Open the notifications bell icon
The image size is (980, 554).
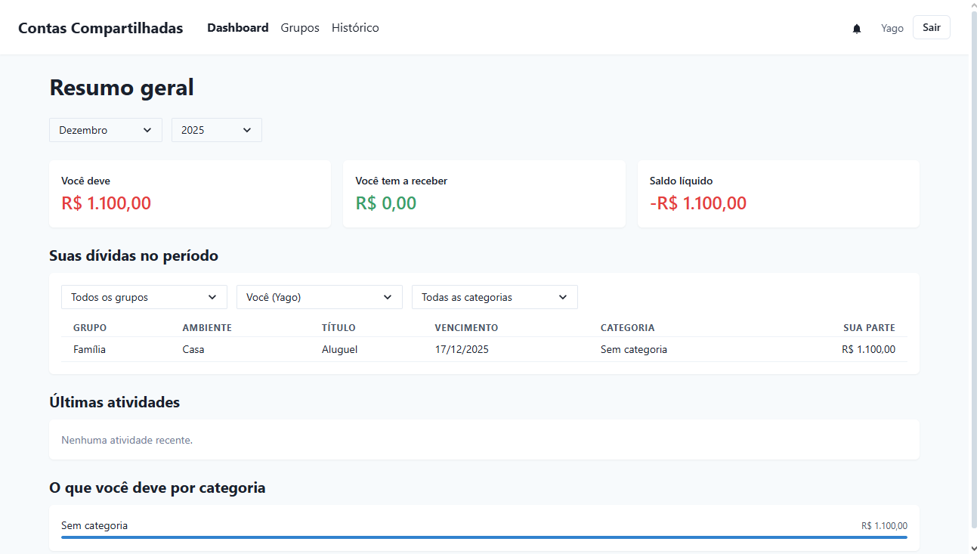coord(856,28)
